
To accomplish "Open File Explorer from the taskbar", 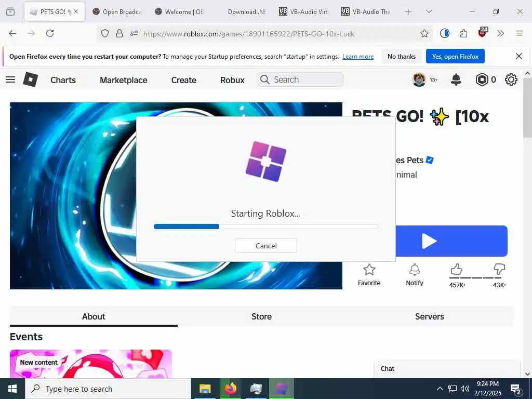I will [x=205, y=389].
